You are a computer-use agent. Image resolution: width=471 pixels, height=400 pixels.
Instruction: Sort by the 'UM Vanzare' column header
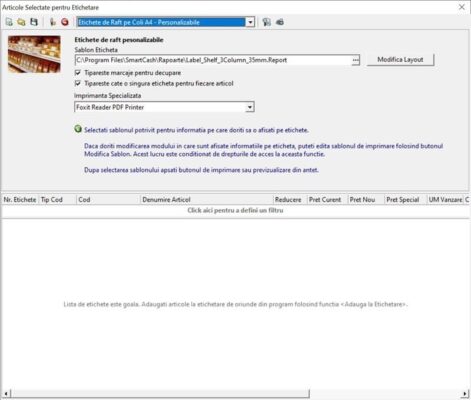coord(445,200)
